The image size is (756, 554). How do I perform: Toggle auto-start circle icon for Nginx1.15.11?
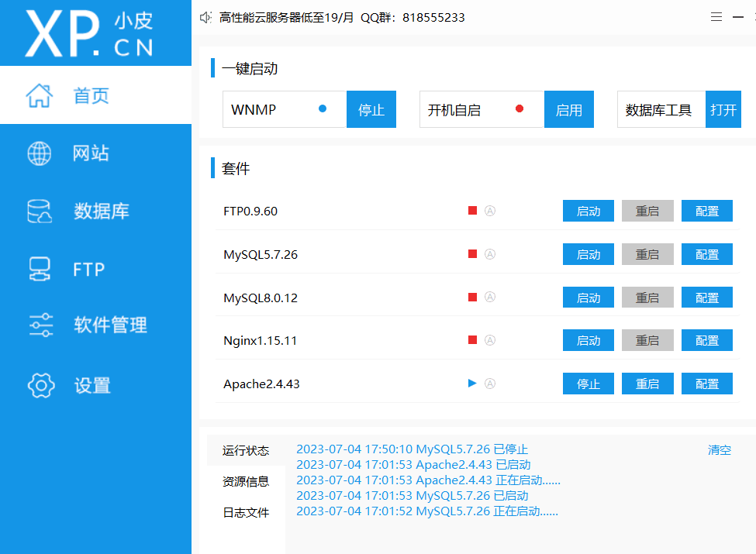[490, 340]
